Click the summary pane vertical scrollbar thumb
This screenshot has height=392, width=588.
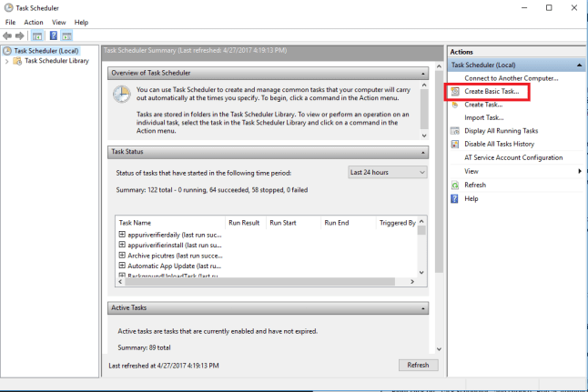pos(439,172)
